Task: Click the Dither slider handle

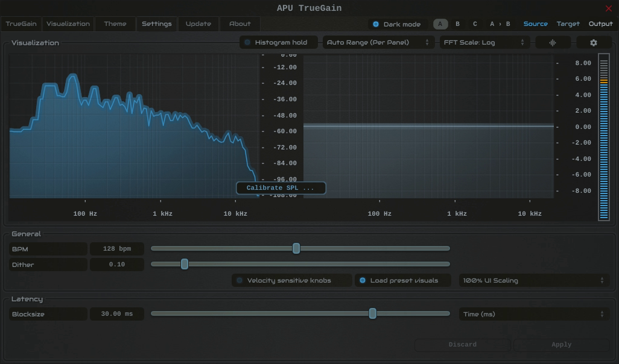Action: tap(185, 264)
